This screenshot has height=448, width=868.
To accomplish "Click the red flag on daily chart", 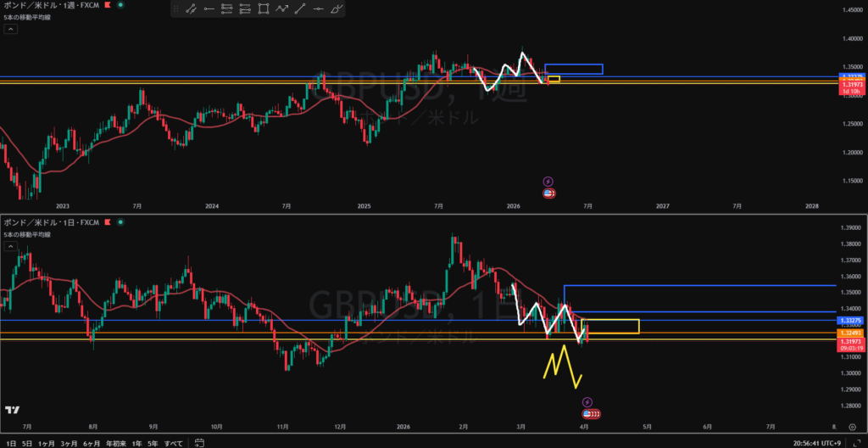I will 107,222.
